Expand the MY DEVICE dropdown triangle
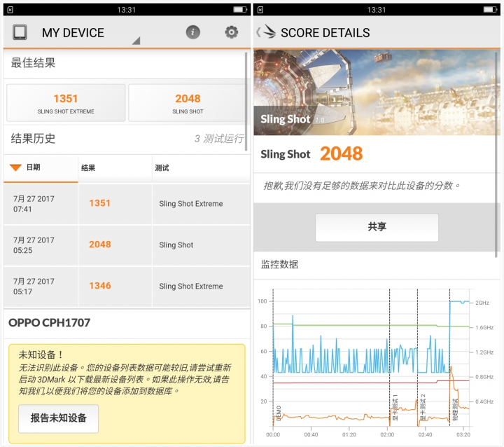The image size is (504, 447). pyautogui.click(x=136, y=41)
